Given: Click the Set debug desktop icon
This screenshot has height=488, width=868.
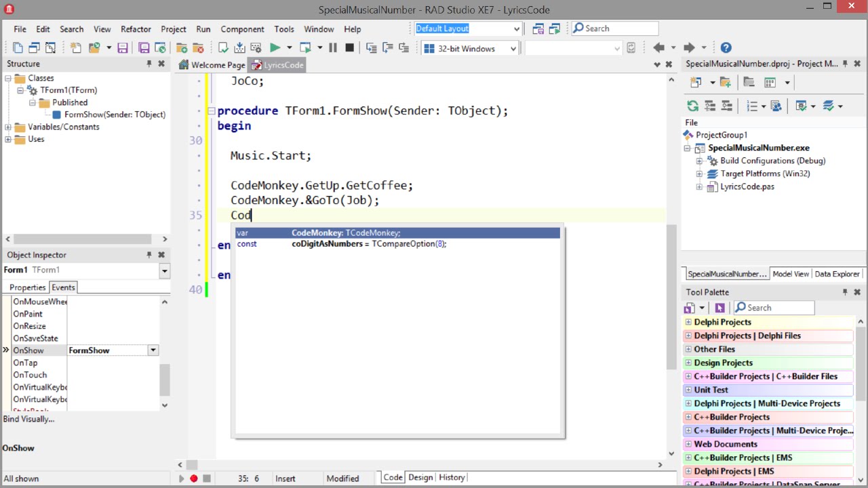Looking at the screenshot, I should 555,28.
